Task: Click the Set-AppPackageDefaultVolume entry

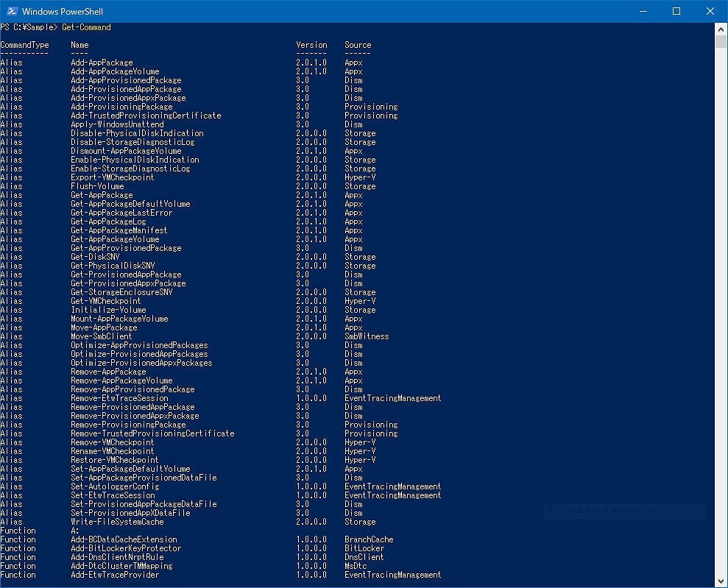Action: (x=130, y=469)
